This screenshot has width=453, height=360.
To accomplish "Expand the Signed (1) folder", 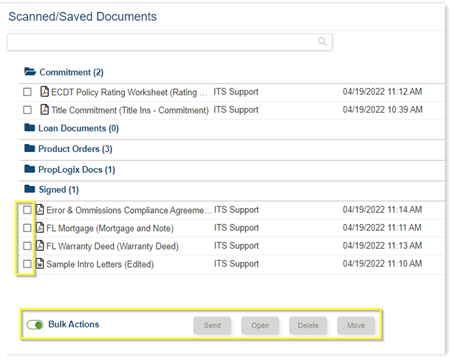I will (59, 190).
